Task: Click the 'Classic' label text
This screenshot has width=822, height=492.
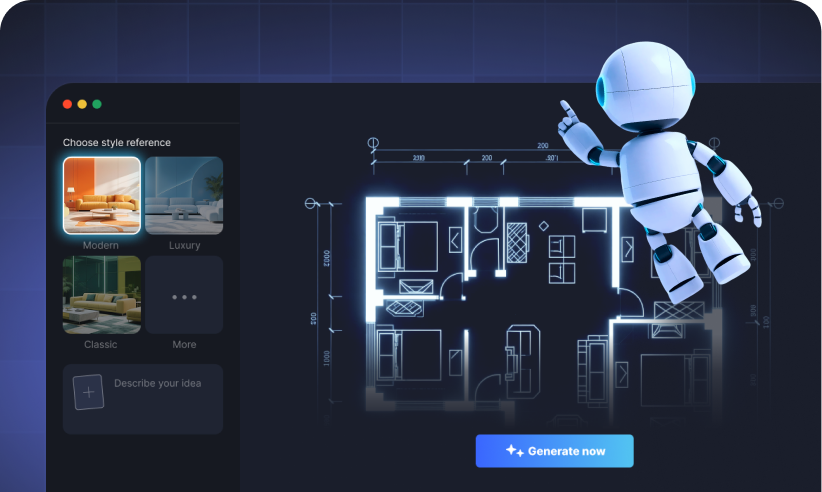Action: tap(101, 344)
